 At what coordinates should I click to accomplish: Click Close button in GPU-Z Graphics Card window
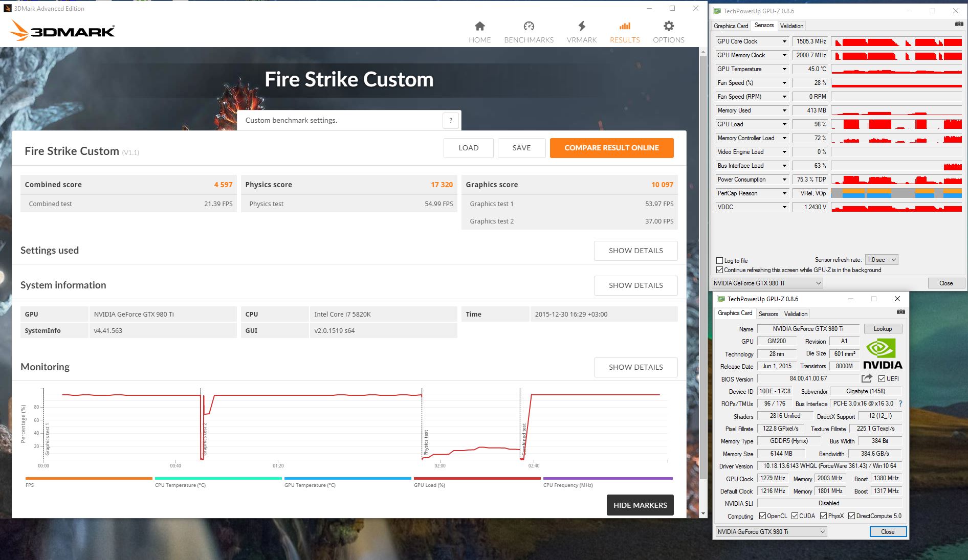[888, 532]
